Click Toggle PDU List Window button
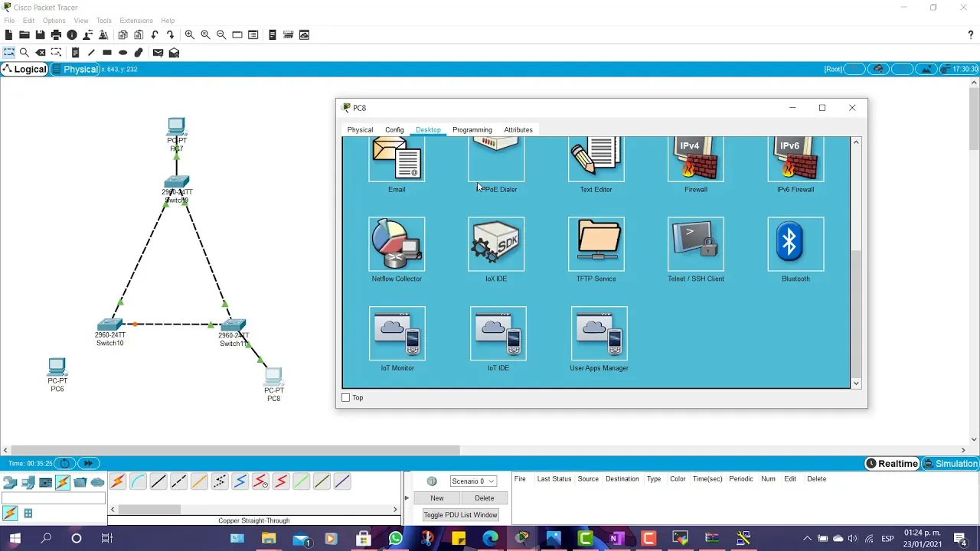Viewport: 980px width, 551px height. (x=460, y=515)
